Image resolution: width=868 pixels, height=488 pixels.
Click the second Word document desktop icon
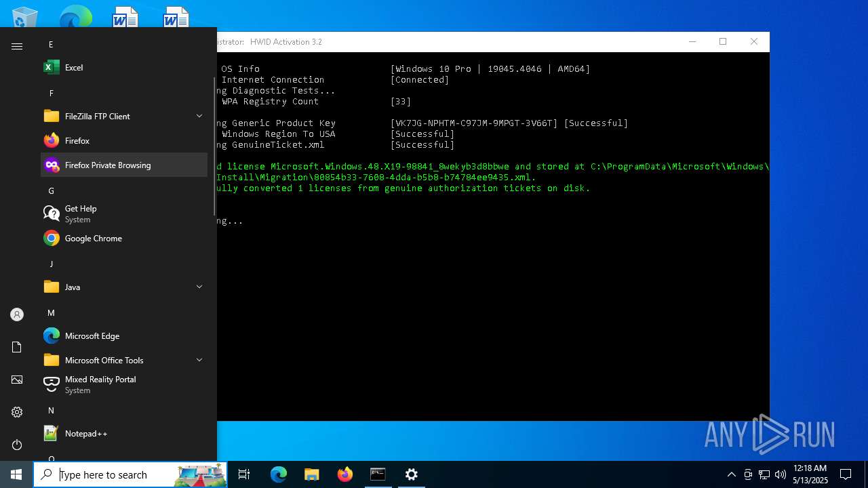(x=176, y=16)
